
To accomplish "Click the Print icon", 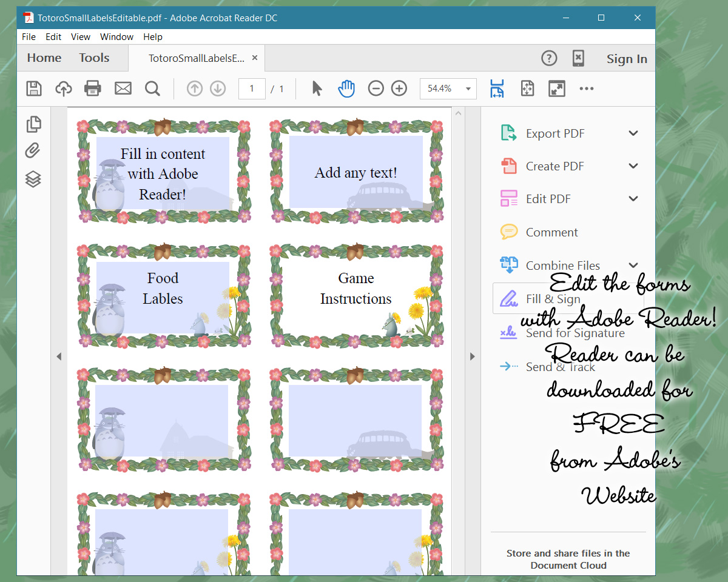I will 92,89.
